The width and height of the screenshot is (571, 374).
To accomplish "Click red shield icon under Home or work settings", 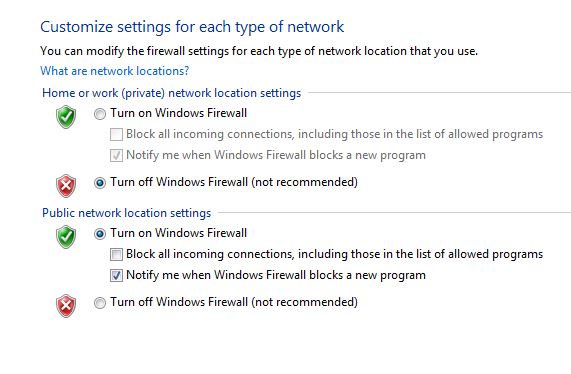I will (x=66, y=186).
